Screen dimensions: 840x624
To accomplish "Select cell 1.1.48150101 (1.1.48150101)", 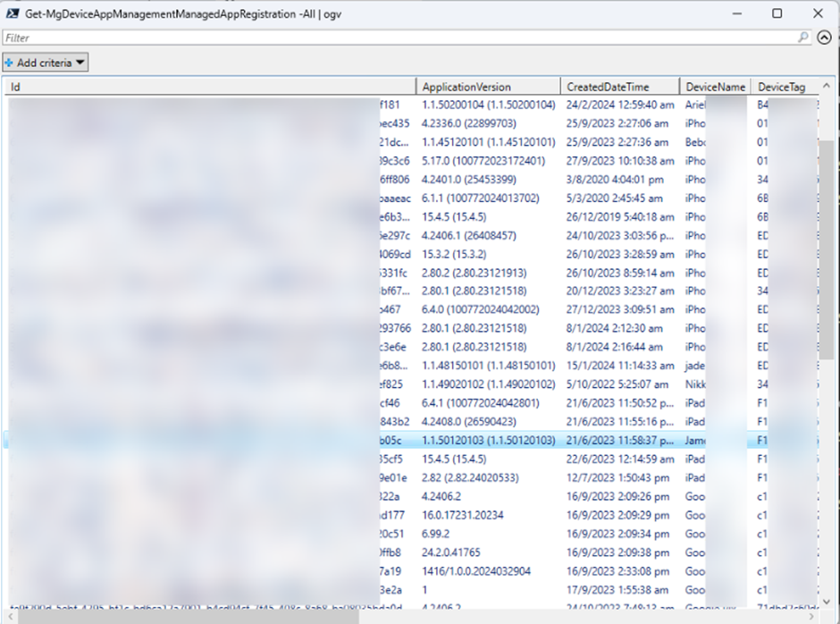I will [488, 366].
